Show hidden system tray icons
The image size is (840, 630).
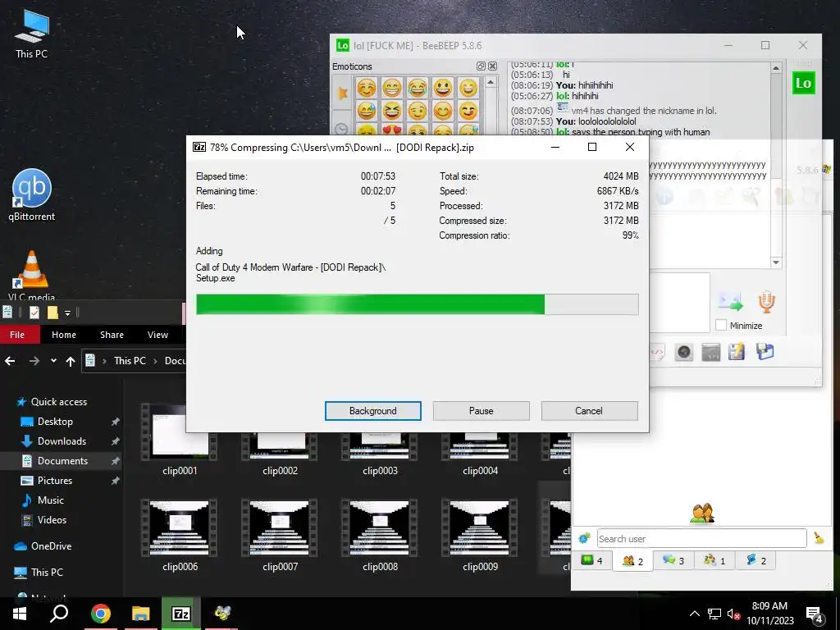(x=694, y=614)
